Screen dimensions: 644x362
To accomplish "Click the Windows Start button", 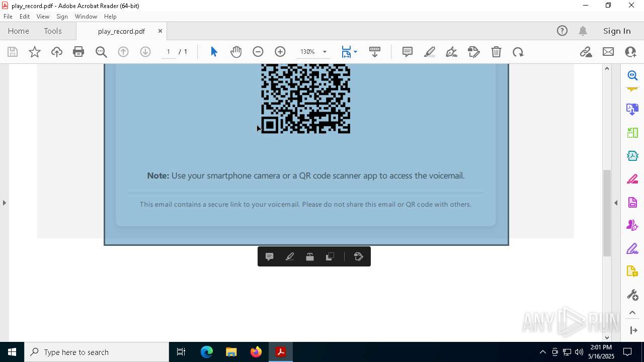I will (x=12, y=352).
